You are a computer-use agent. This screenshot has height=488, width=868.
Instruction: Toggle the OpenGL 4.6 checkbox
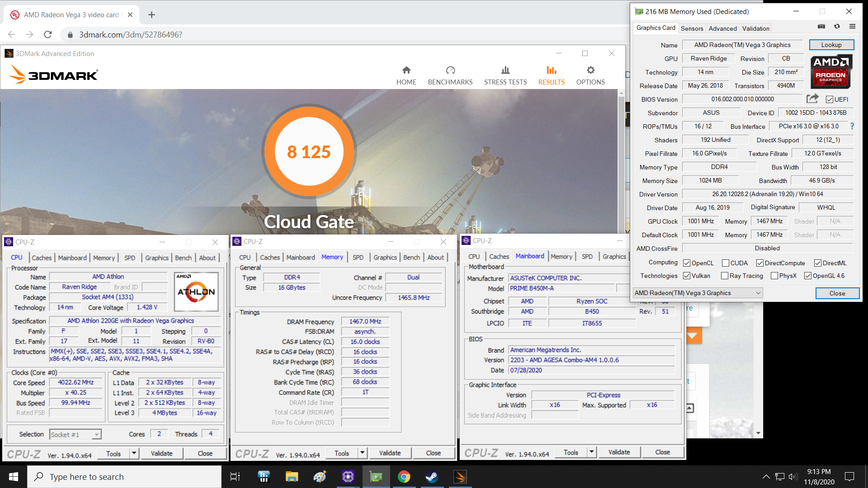tap(808, 276)
